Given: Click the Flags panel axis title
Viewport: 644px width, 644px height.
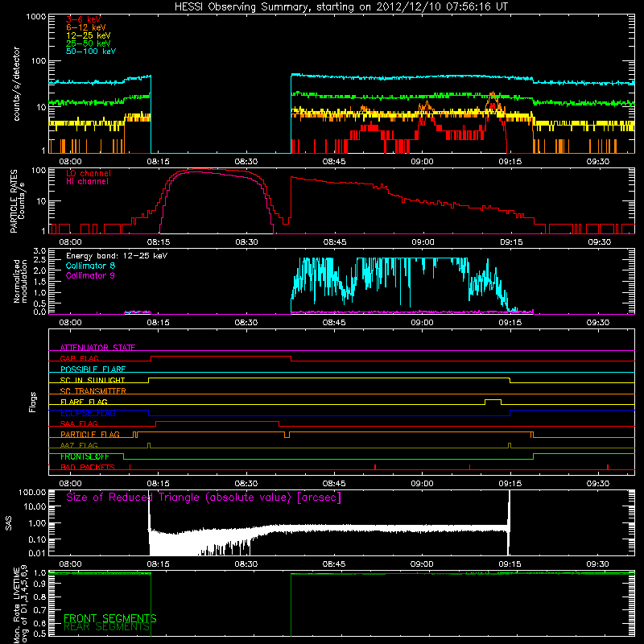Looking at the screenshot, I should tap(33, 402).
